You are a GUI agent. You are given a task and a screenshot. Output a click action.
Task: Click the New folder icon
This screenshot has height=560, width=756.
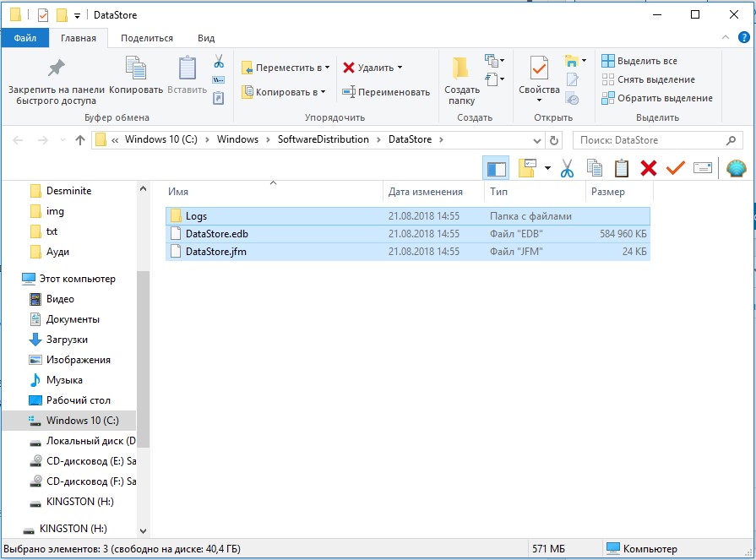[461, 68]
